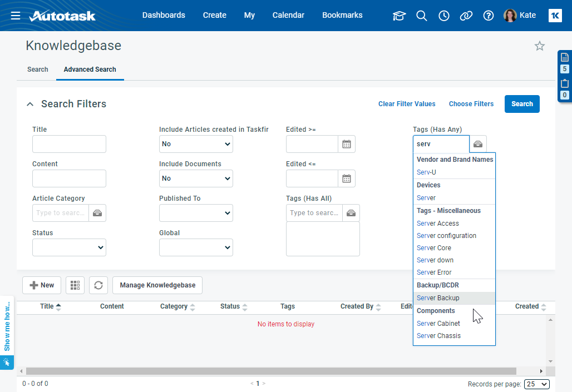The height and width of the screenshot is (392, 572).
Task: Expand the Status dropdown
Action: click(69, 247)
